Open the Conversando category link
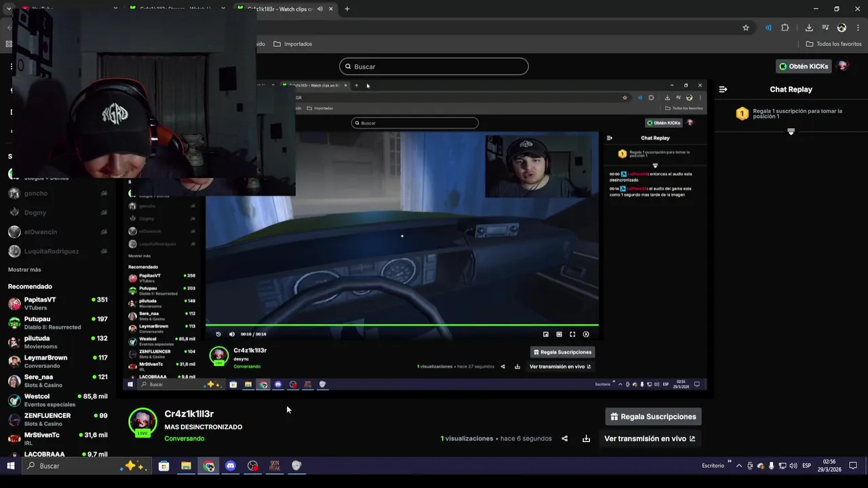 [x=184, y=439]
